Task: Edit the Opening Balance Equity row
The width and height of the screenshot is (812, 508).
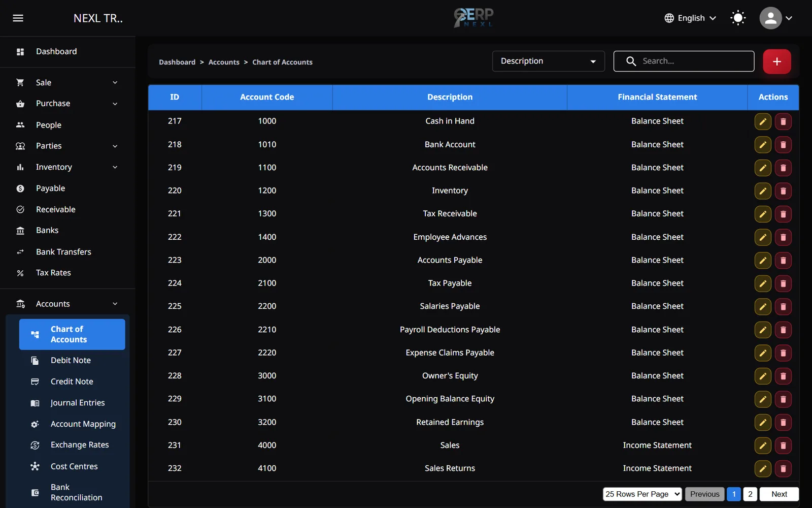Action: tap(763, 399)
